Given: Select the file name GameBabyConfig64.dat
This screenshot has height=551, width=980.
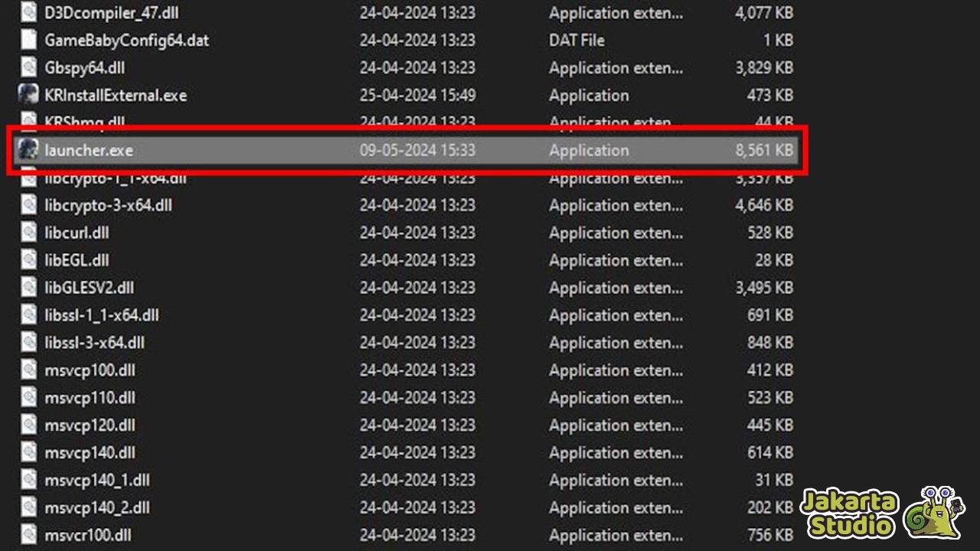Looking at the screenshot, I should coord(126,41).
